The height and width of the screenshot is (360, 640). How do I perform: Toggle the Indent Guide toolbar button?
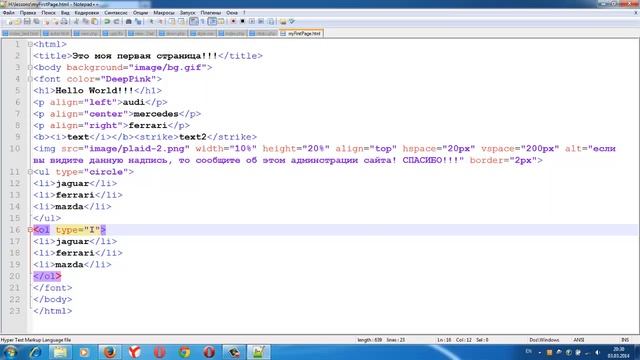point(212,21)
